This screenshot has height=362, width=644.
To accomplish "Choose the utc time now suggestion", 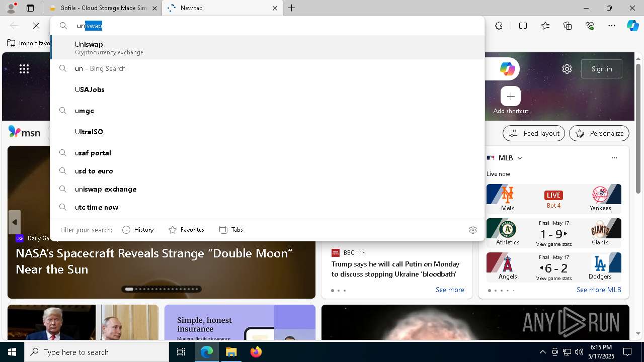I will pyautogui.click(x=267, y=207).
